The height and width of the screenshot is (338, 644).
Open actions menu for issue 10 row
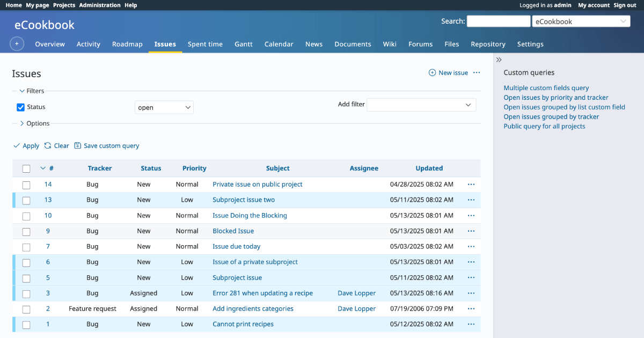[x=471, y=216]
